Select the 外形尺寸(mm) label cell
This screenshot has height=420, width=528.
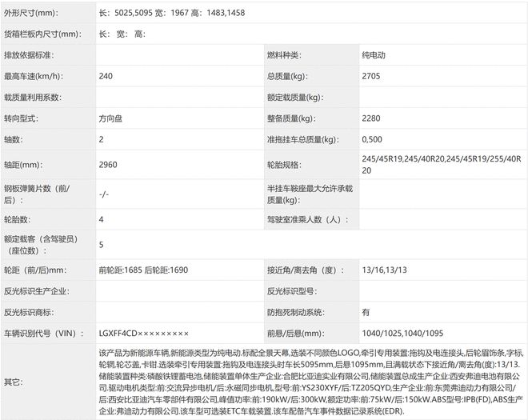point(31,13)
